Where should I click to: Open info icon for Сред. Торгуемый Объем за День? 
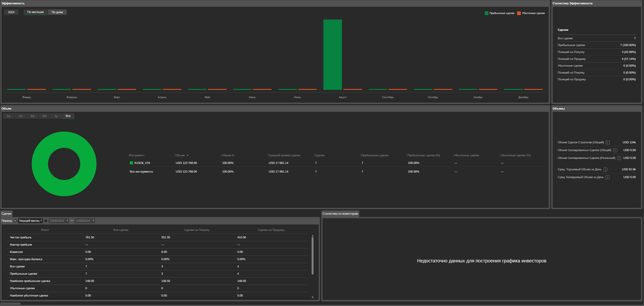point(606,170)
